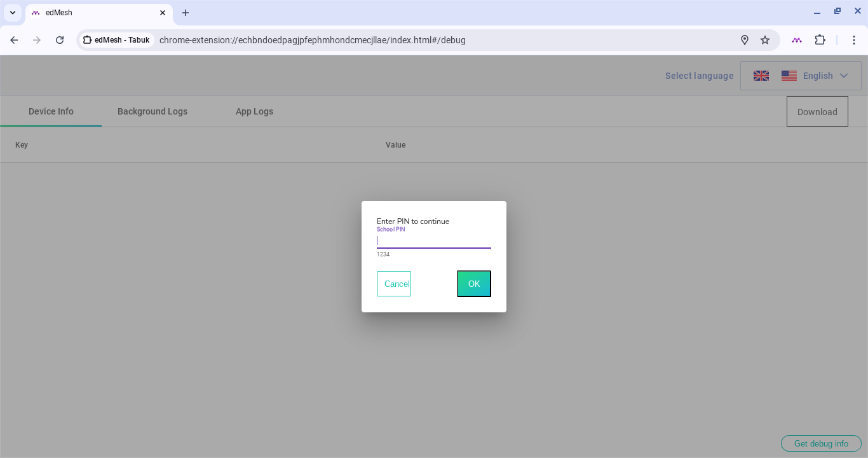Click the Key column header
Screen dimensions: 868x458
[22, 145]
